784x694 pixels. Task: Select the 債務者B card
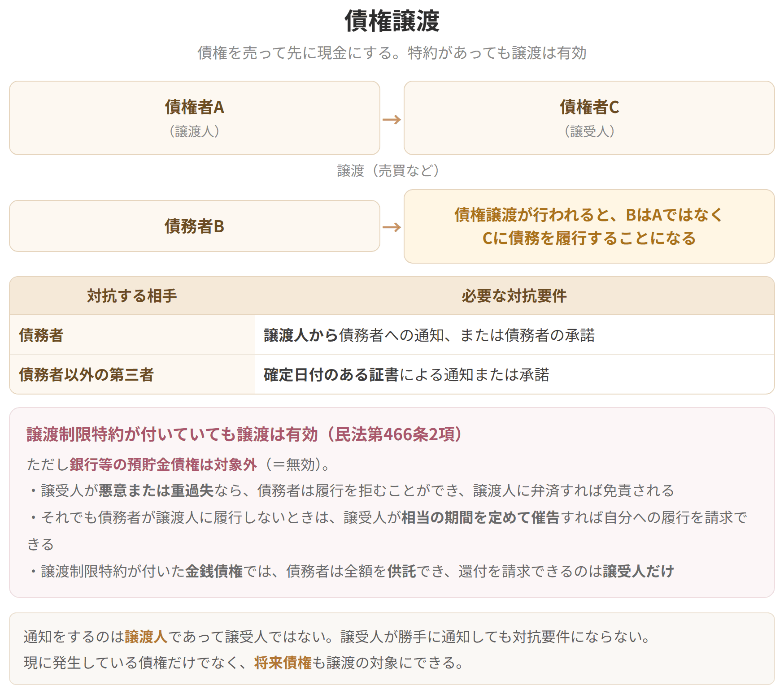(x=195, y=226)
